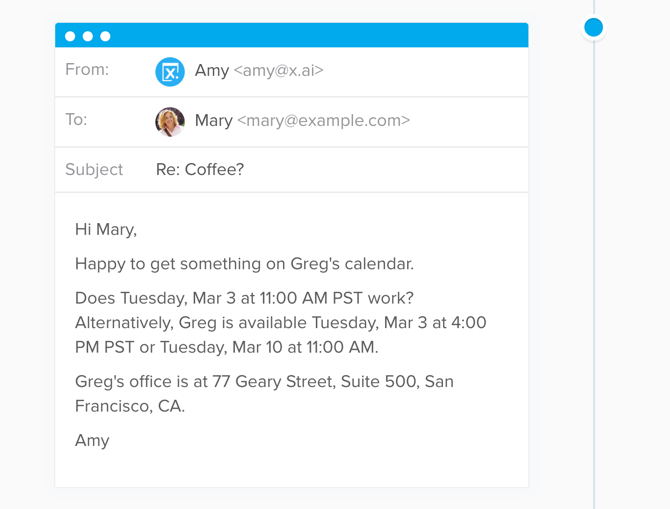This screenshot has width=670, height=509.
Task: Click the Greg's calendar sentence
Action: (244, 264)
